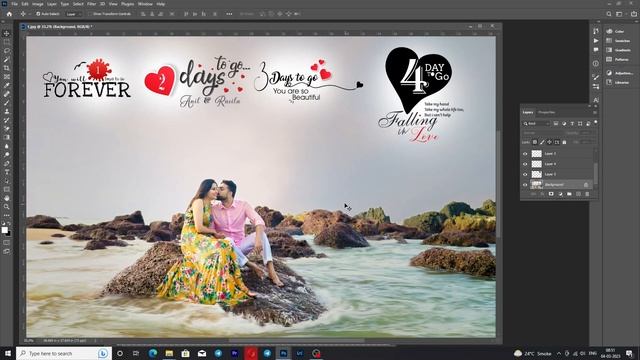Hide Layer 4 using its eye icon
The width and height of the screenshot is (640, 360).
pos(525,164)
